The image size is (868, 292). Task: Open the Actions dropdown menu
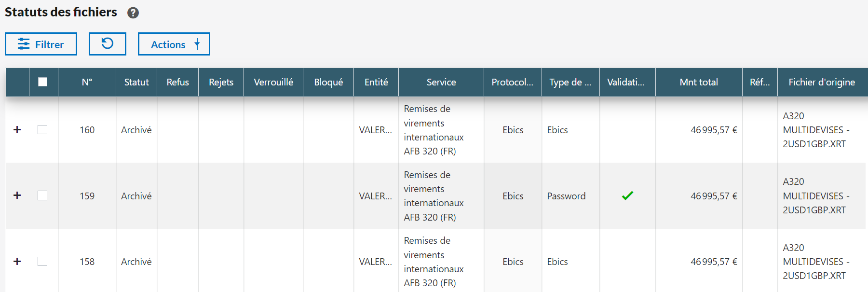[174, 44]
